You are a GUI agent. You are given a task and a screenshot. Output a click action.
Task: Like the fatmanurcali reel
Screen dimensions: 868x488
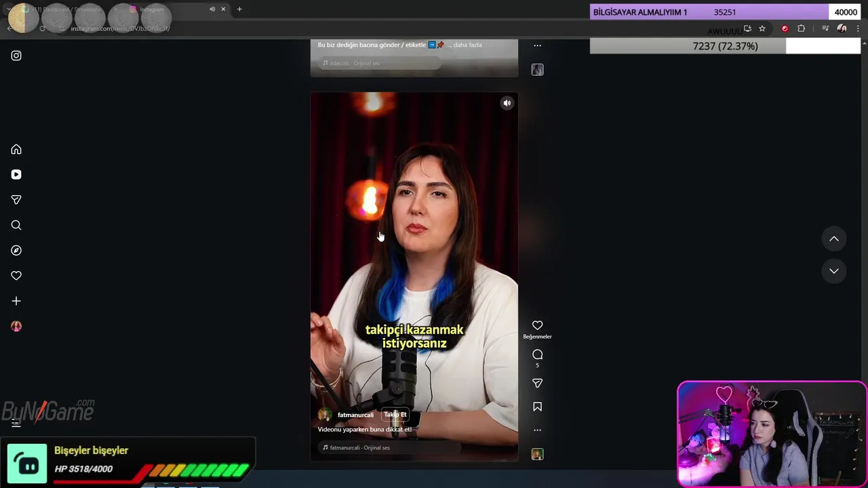tap(537, 325)
